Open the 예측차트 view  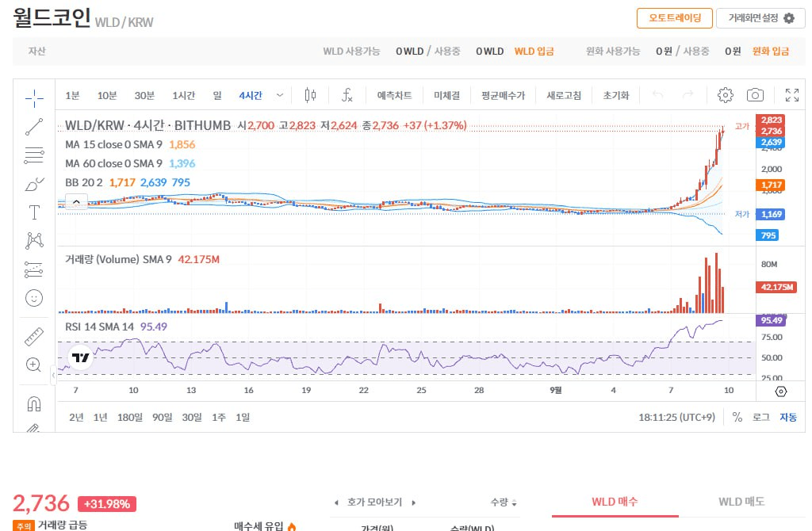[x=395, y=95]
